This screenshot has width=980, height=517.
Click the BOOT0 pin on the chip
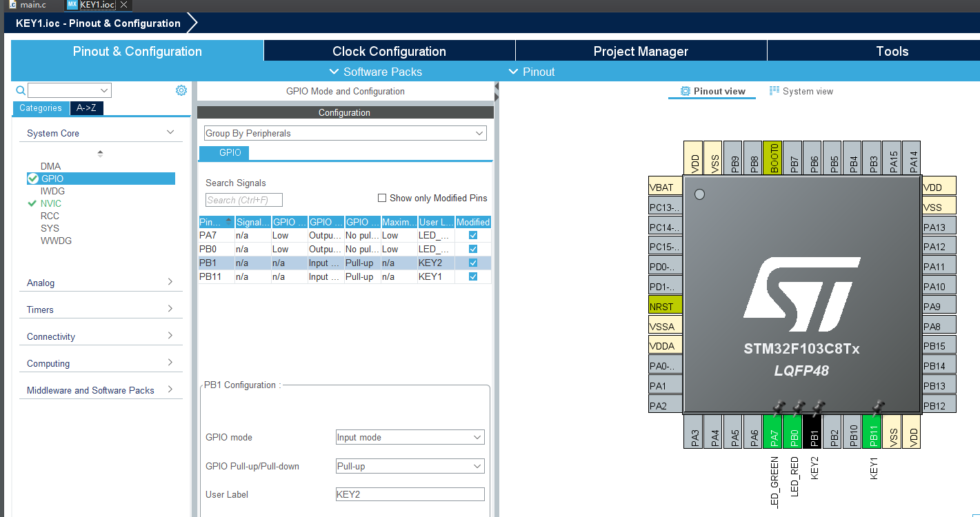774,157
